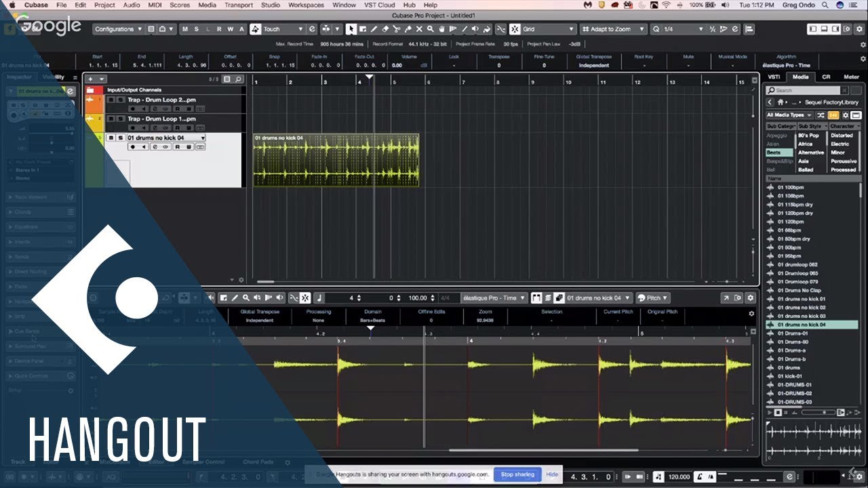Open the All Media Types dropdown
Screen dimensions: 868x488
790,115
